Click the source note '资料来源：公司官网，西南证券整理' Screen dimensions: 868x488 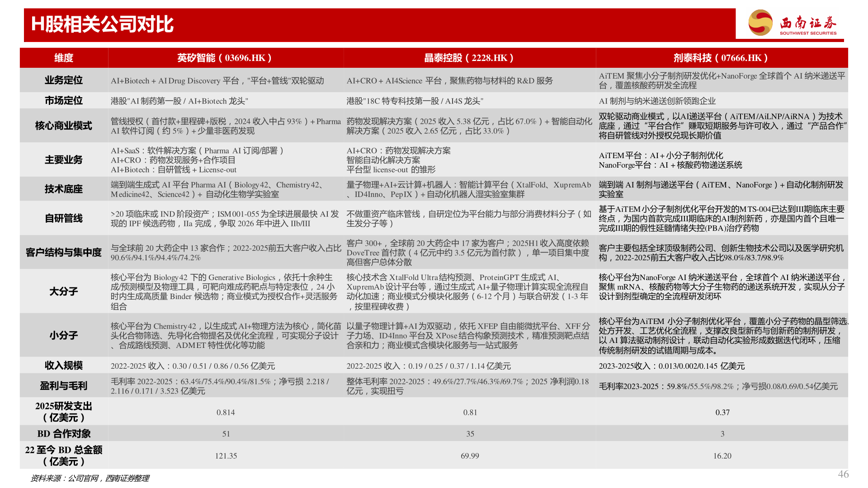tap(90, 478)
